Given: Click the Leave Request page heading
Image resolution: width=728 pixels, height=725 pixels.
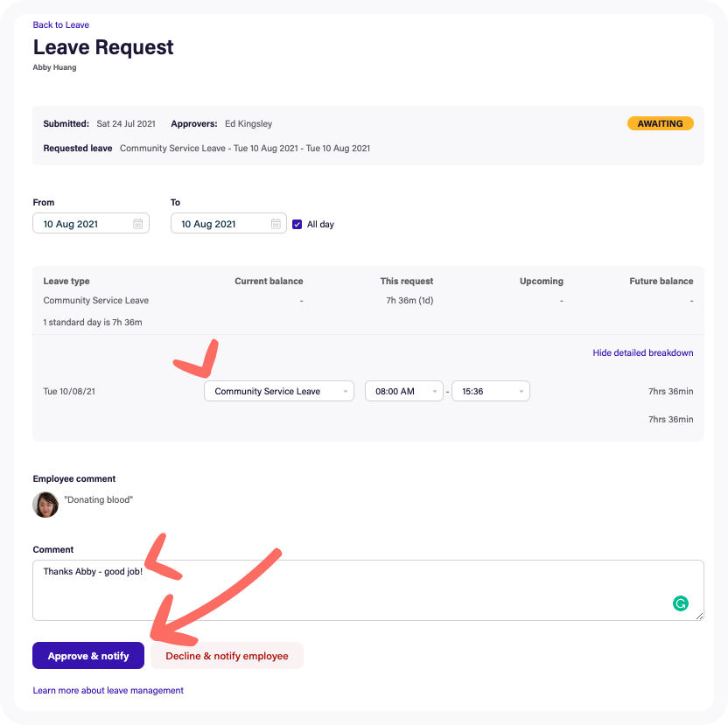Looking at the screenshot, I should pos(103,47).
